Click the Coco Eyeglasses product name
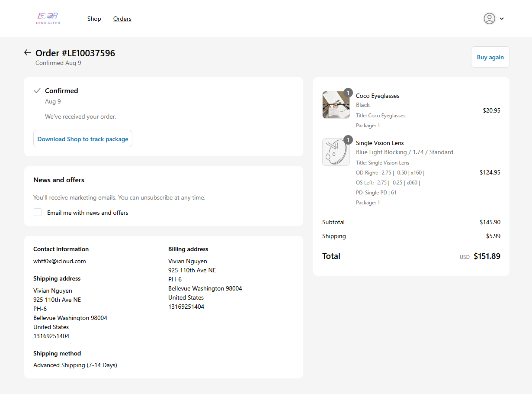532x394 pixels. (378, 96)
